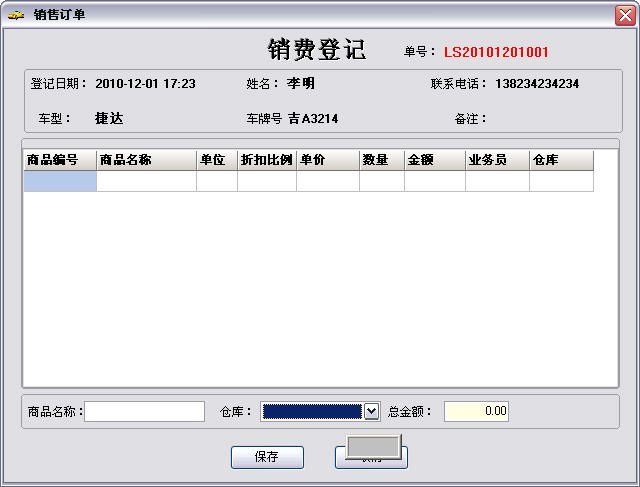Click the 数量 column header
The height and width of the screenshot is (487, 640).
[x=381, y=160]
